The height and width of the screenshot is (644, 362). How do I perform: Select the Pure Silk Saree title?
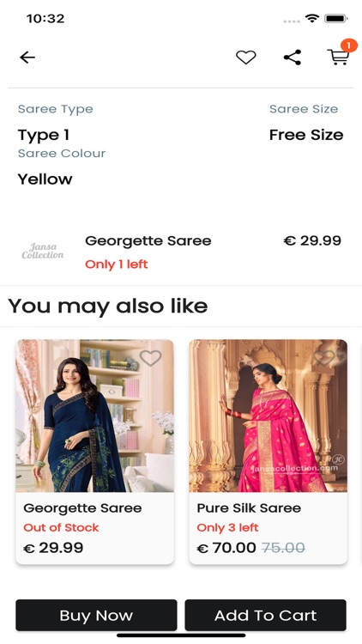pos(249,508)
